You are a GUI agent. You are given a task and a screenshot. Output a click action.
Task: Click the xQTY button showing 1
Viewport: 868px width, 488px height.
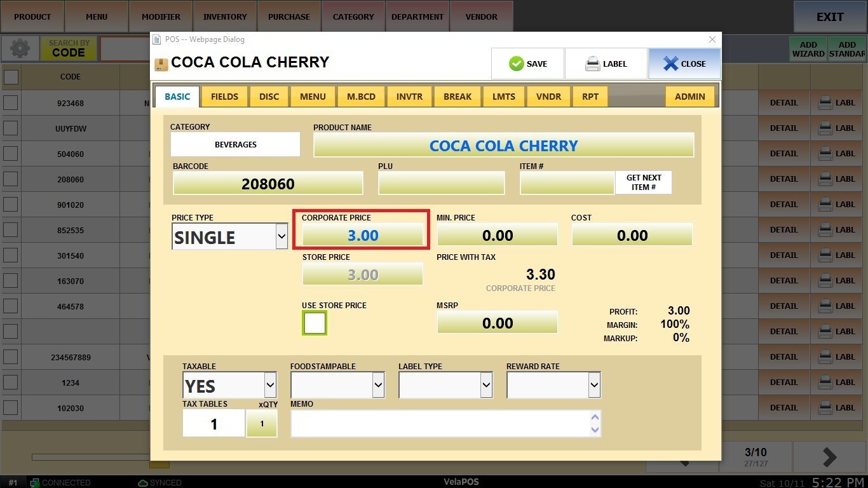click(261, 423)
